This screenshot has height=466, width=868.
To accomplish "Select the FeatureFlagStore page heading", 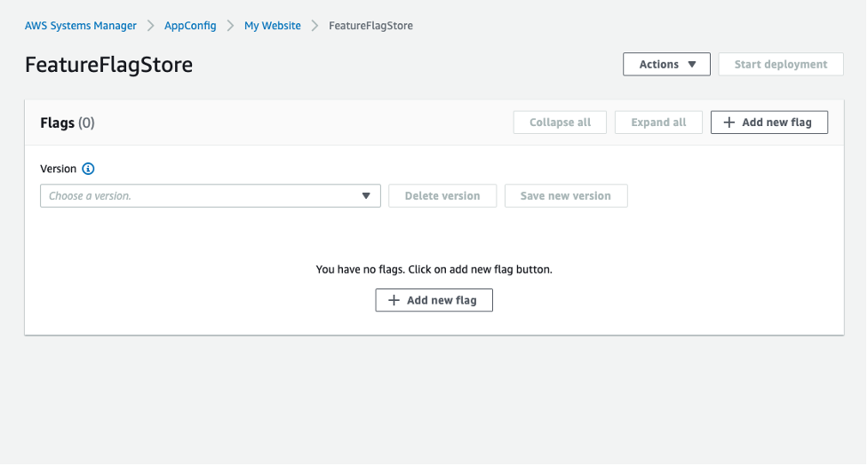I will coord(108,65).
